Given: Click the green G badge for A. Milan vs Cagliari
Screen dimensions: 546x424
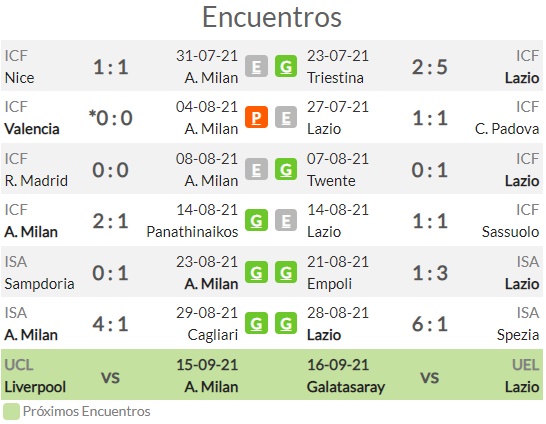Looking at the screenshot, I should pos(256,324).
